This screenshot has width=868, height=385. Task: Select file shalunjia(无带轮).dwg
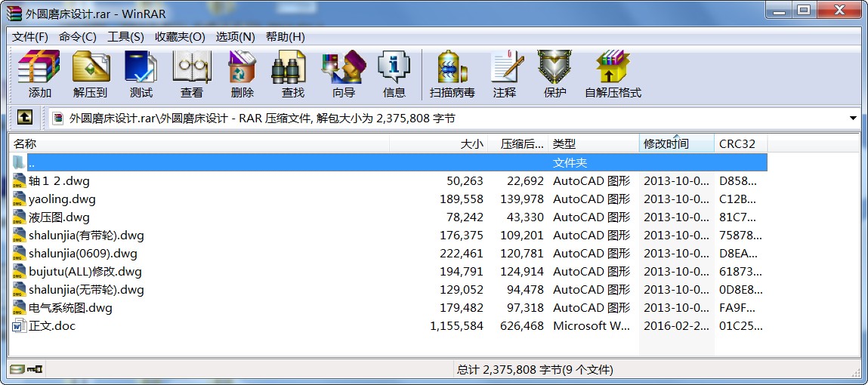coord(86,289)
